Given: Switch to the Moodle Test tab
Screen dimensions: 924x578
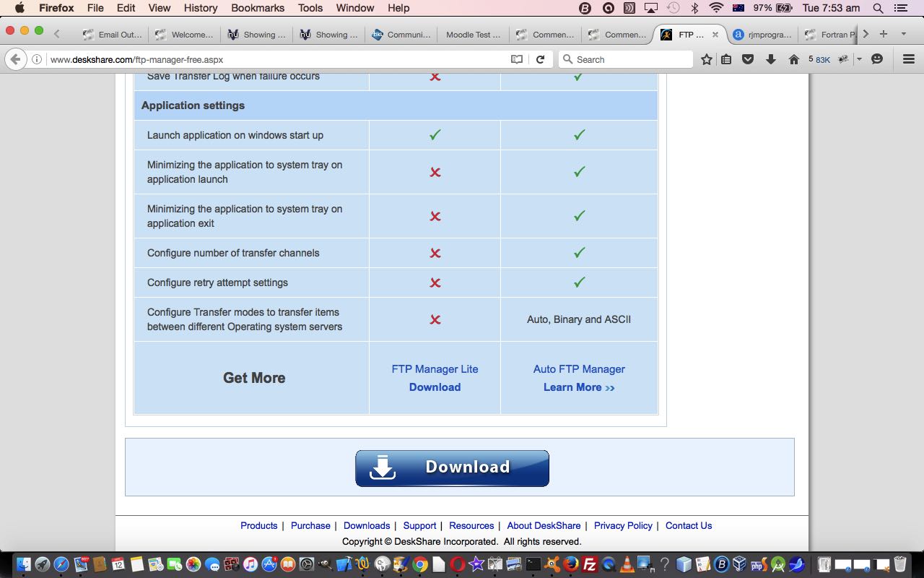Looking at the screenshot, I should point(472,34).
